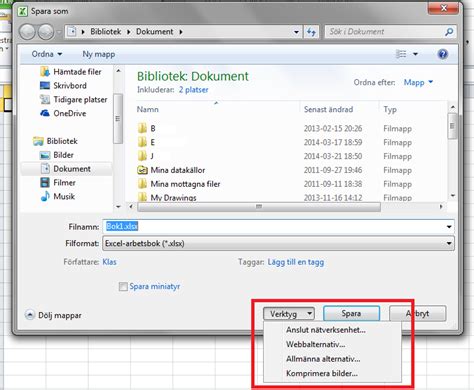This screenshot has height=390, width=474.
Task: Expand the recent locations arrow beside navigation buttons
Action: coord(59,32)
